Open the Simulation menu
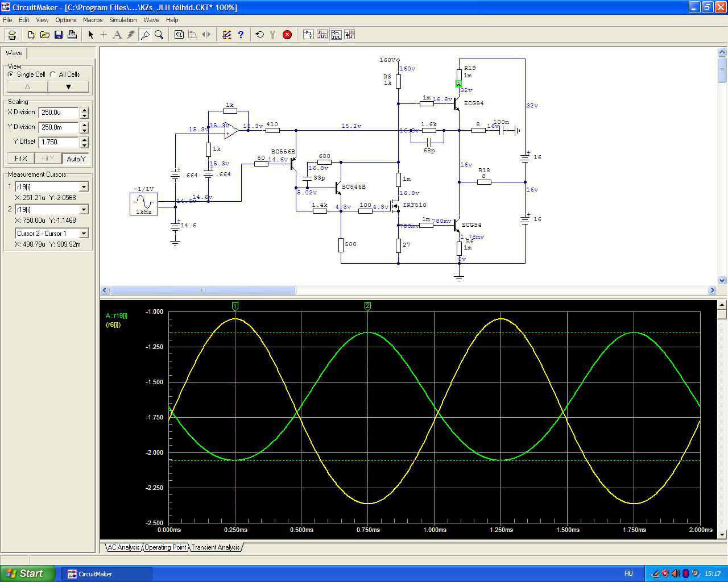This screenshot has width=728, height=582. 123,20
